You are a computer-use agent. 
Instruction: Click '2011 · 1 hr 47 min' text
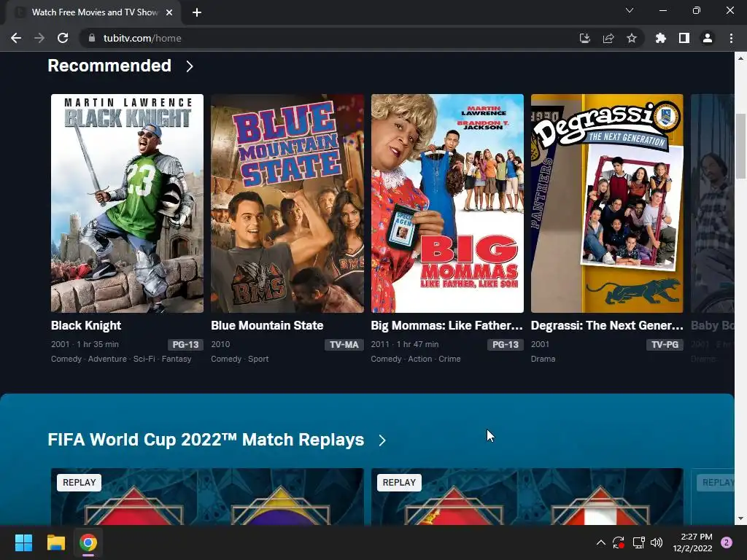point(405,344)
